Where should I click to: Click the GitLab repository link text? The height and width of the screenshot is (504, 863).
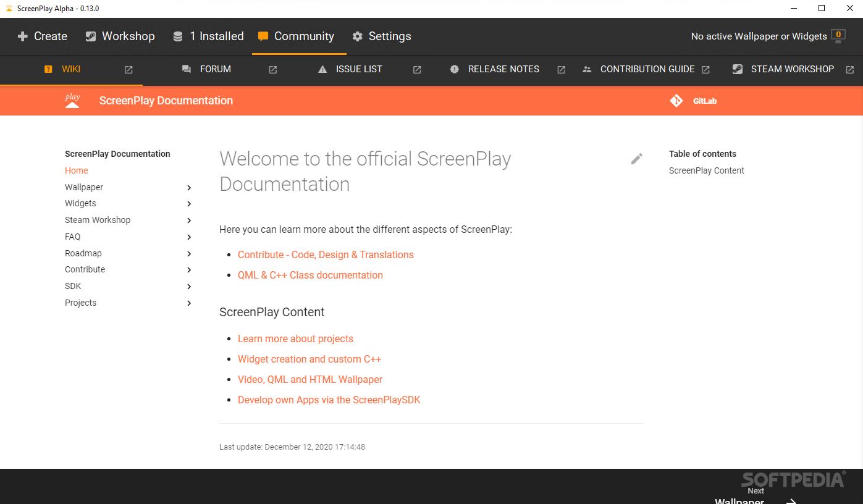pos(705,101)
